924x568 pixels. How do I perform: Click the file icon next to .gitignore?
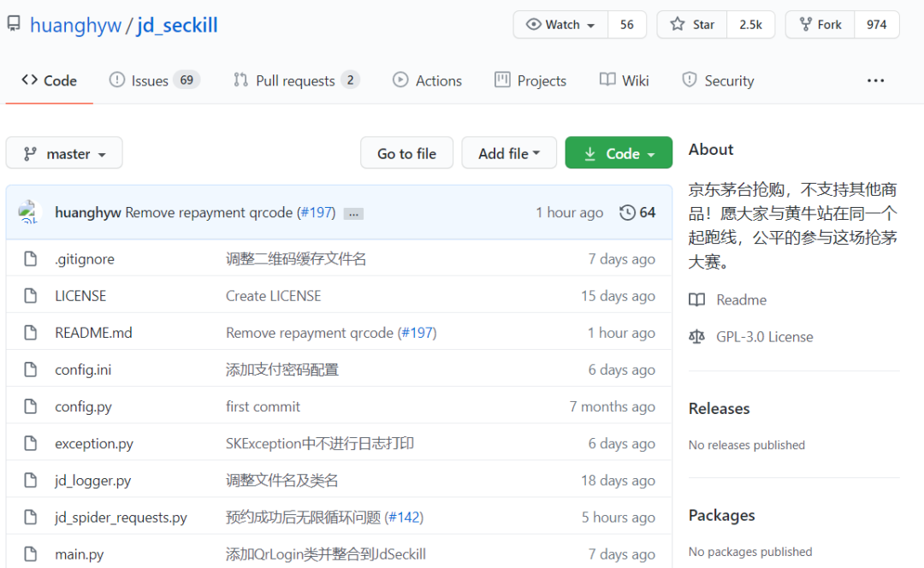tap(30, 258)
